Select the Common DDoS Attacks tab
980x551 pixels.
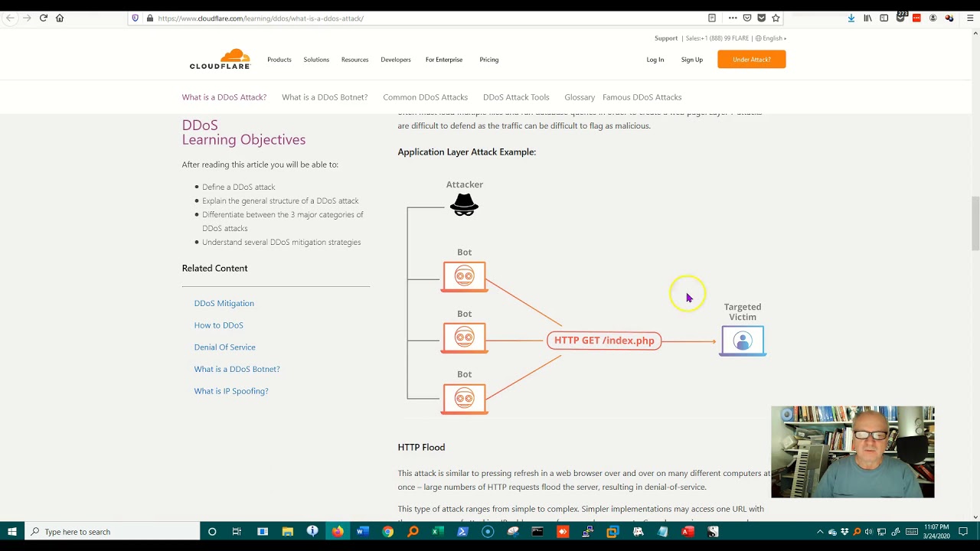425,97
